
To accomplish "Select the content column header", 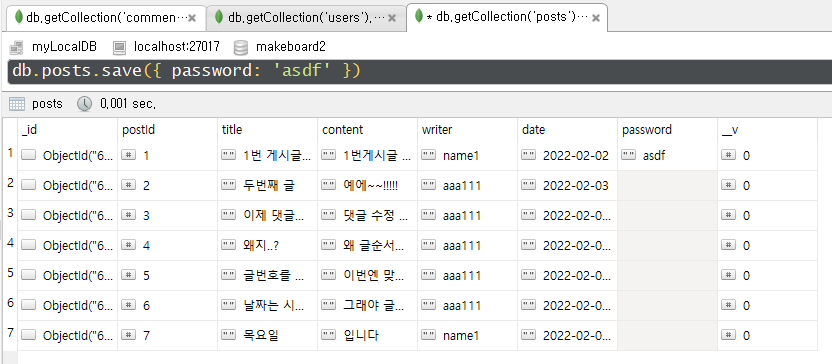I will 367,129.
